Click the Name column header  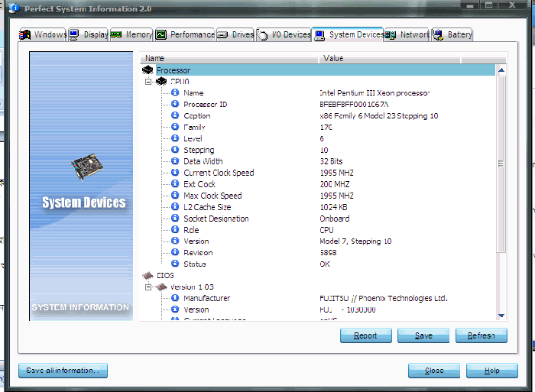pos(229,58)
